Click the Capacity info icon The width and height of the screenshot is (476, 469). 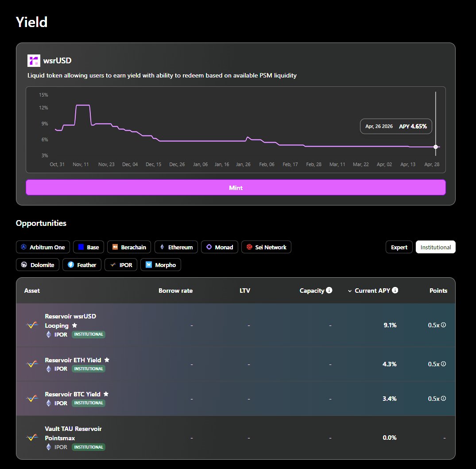pyautogui.click(x=329, y=290)
